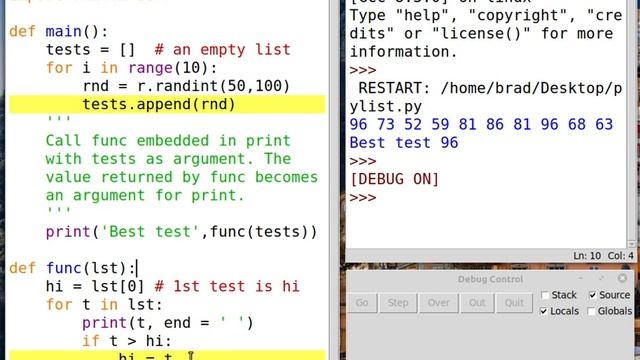
Task: Click the Quit button in Debug Control
Action: pos(514,303)
